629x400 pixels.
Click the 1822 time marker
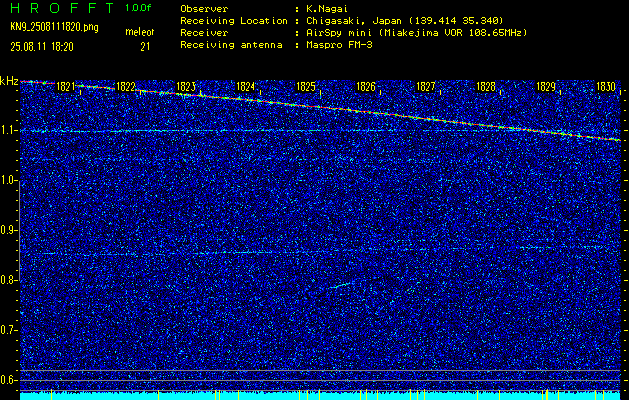coord(126,87)
